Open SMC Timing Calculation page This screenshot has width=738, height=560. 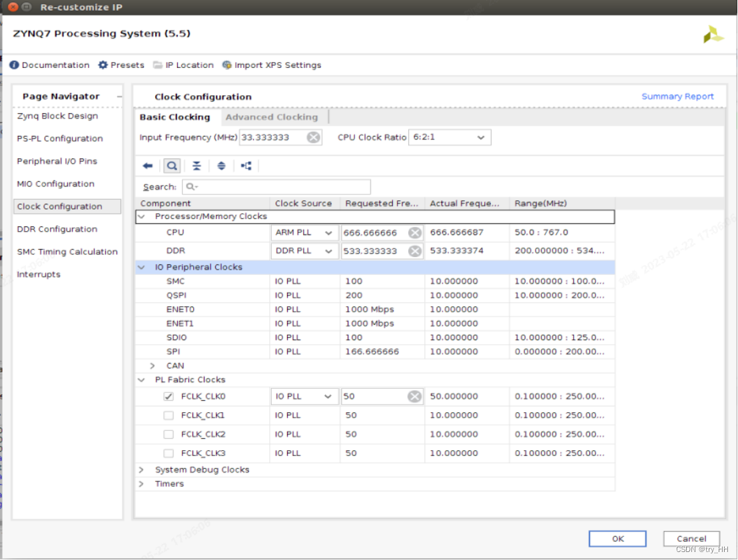coord(67,252)
